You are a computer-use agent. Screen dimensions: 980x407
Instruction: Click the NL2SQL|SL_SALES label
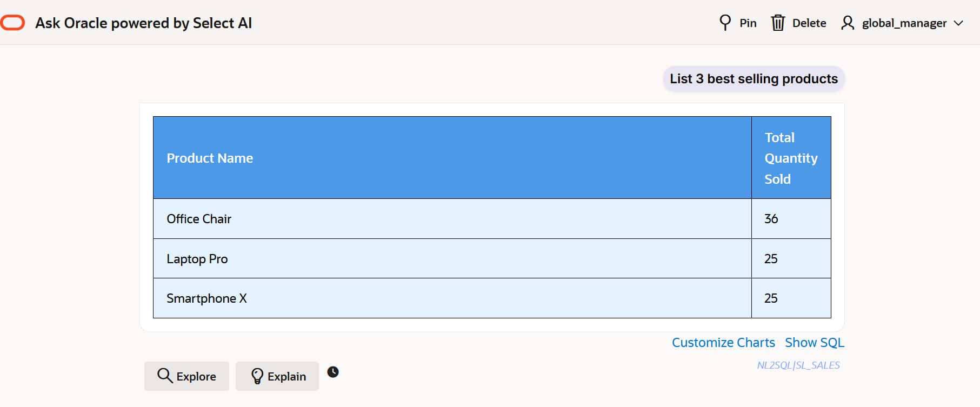(x=798, y=365)
